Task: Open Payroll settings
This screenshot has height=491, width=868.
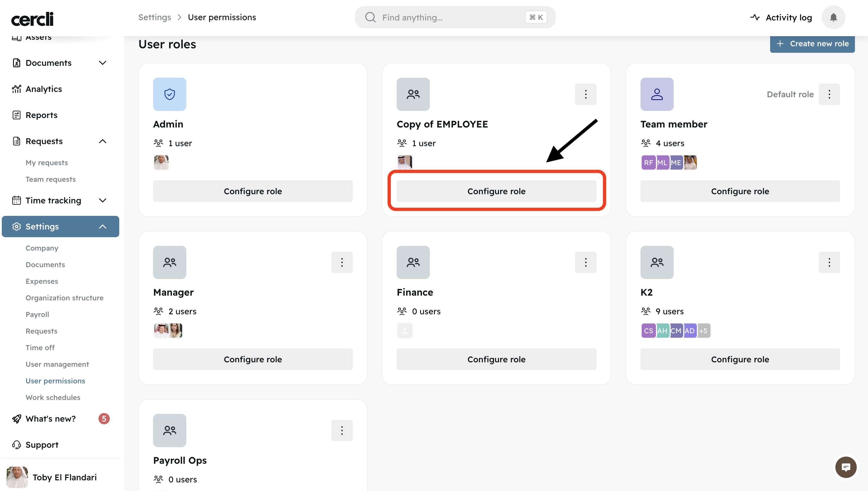Action: pyautogui.click(x=37, y=315)
